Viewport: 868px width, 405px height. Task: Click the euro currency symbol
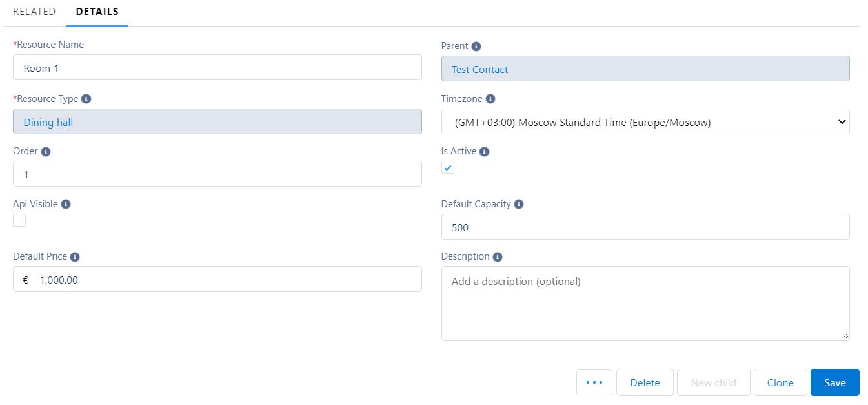26,280
